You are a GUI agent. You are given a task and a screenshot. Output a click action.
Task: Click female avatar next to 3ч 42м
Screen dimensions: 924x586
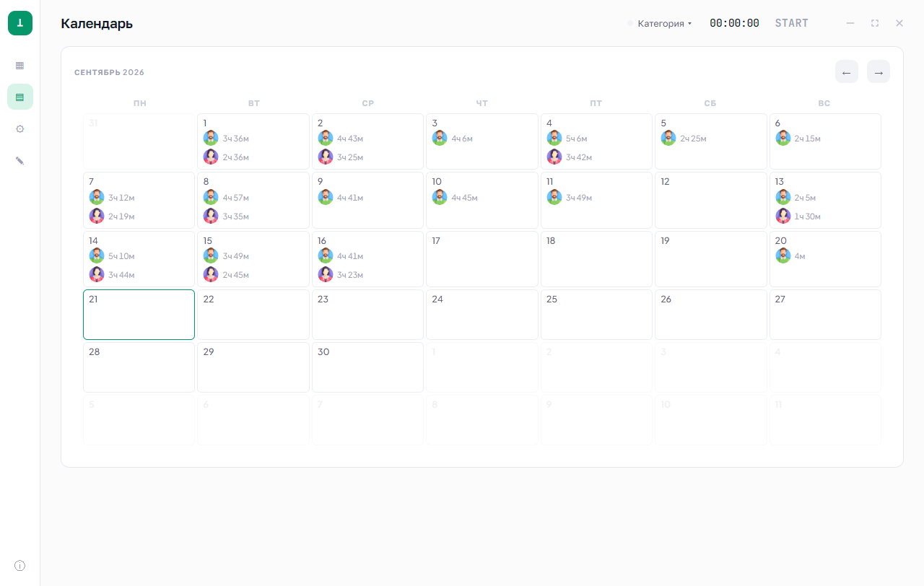(554, 157)
